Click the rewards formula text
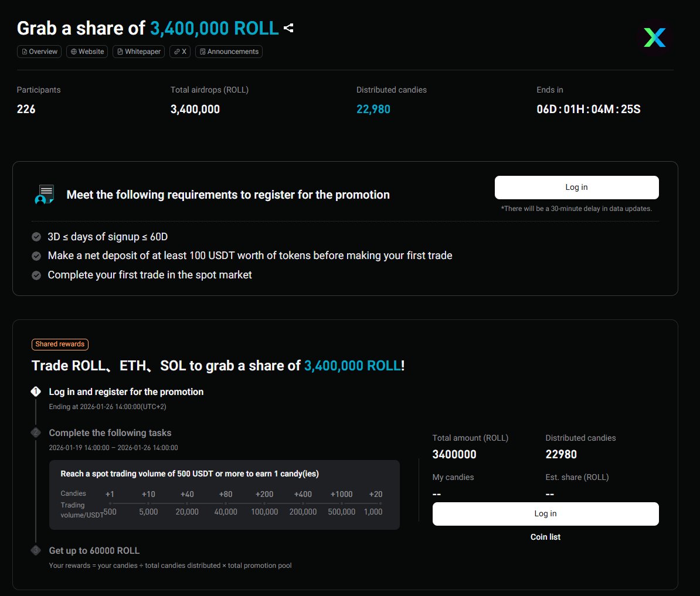The height and width of the screenshot is (596, 700). coord(170,566)
